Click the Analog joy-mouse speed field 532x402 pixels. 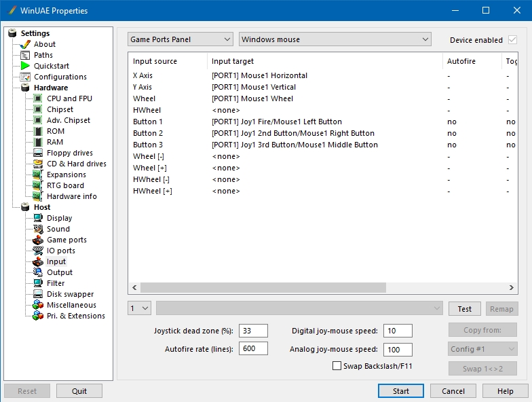[398, 350]
